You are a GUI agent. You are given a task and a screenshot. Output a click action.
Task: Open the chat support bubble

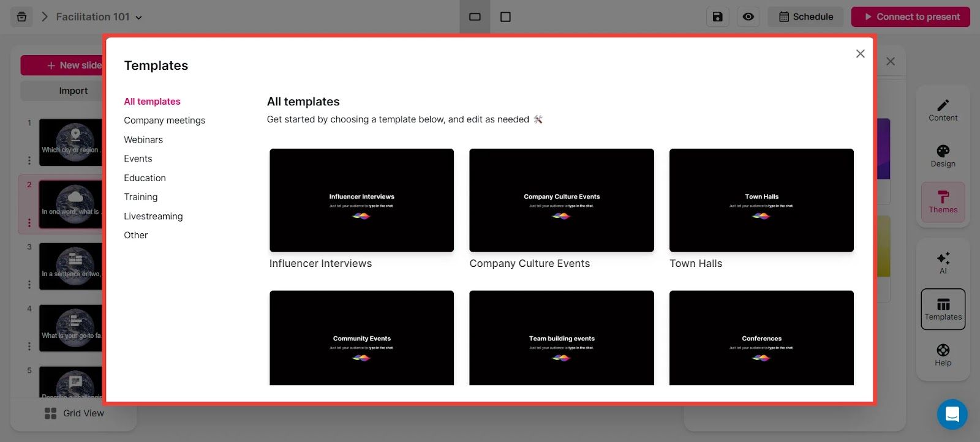[x=952, y=414]
